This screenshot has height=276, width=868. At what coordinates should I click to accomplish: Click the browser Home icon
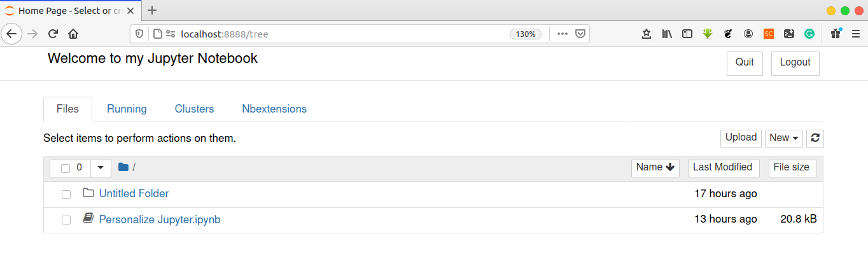tap(73, 34)
